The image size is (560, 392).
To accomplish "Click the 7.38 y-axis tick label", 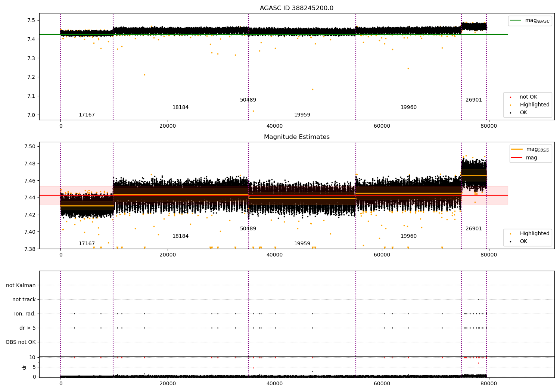I will click(x=29, y=249).
